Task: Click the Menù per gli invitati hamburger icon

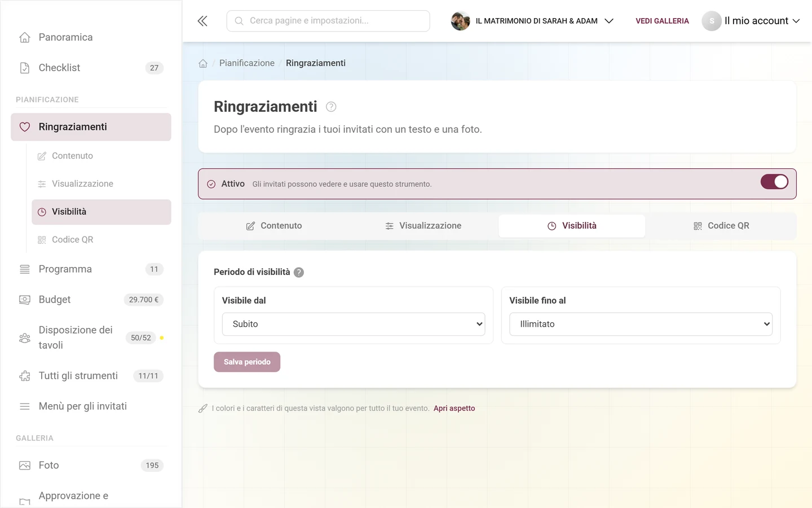Action: click(25, 406)
